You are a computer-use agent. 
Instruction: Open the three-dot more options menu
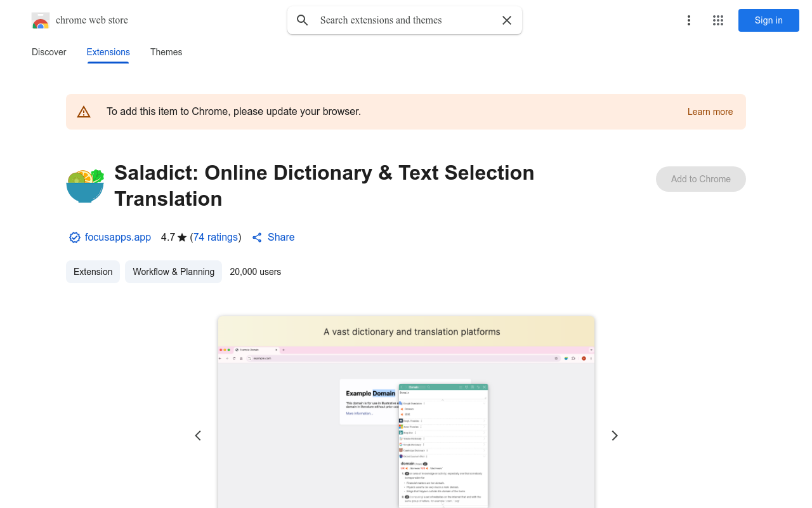[689, 20]
